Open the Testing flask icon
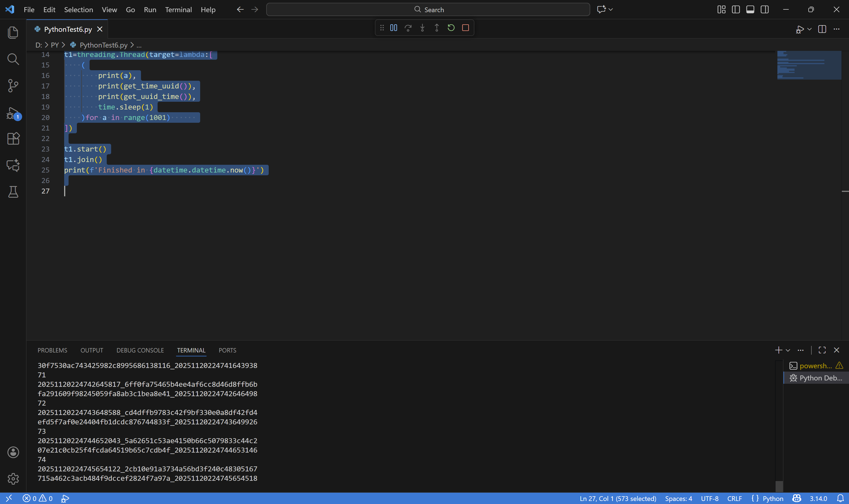The image size is (849, 504). [13, 192]
